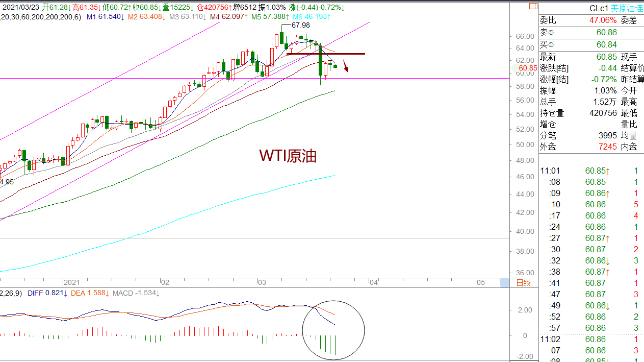The height and width of the screenshot is (362, 644).
Task: Click the M5 57.388 moving average label
Action: [x=270, y=17]
